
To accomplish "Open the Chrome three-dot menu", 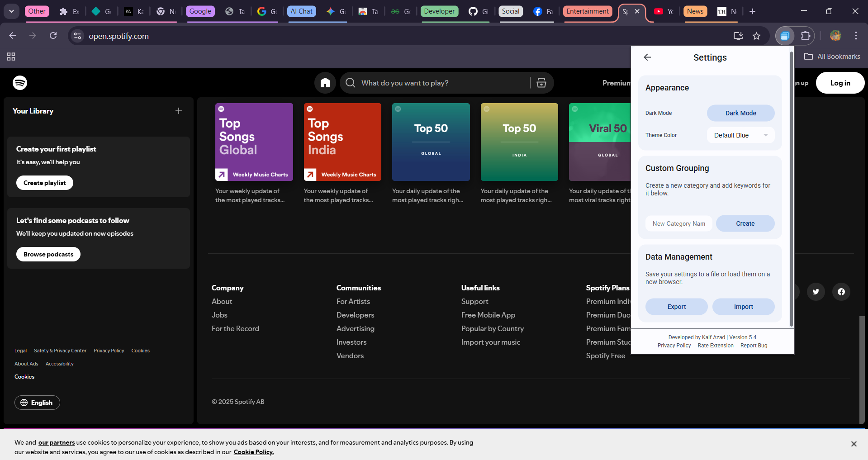I will pos(855,36).
